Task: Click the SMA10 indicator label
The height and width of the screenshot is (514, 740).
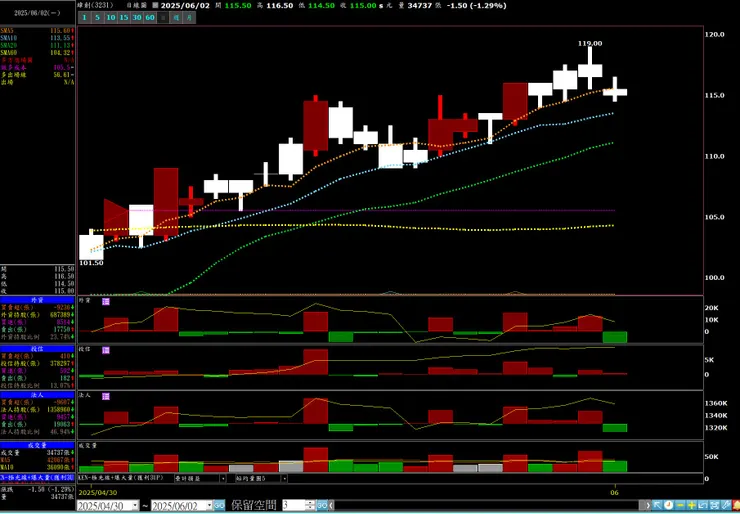Action: pyautogui.click(x=8, y=38)
